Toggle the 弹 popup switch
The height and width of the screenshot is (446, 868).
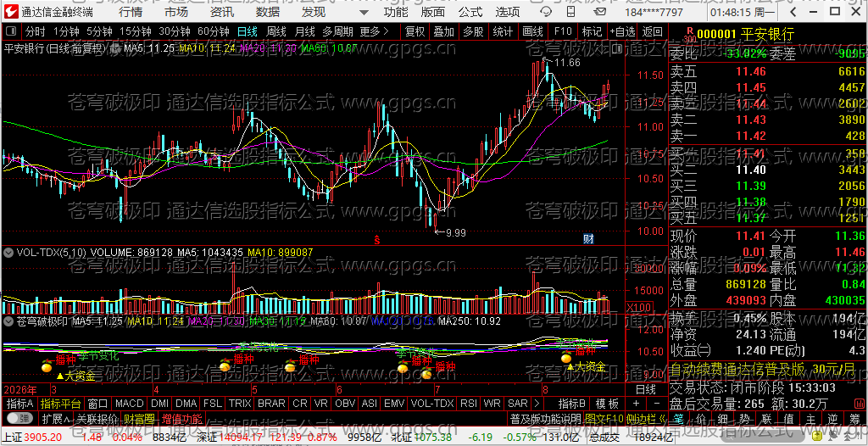[x=19, y=418]
